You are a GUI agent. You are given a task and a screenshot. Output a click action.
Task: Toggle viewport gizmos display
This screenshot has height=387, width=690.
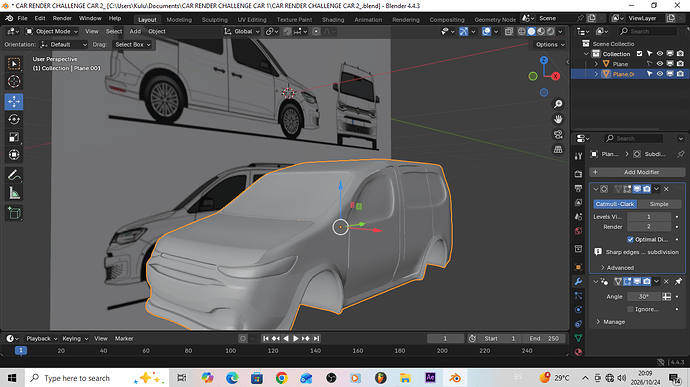tap(463, 32)
